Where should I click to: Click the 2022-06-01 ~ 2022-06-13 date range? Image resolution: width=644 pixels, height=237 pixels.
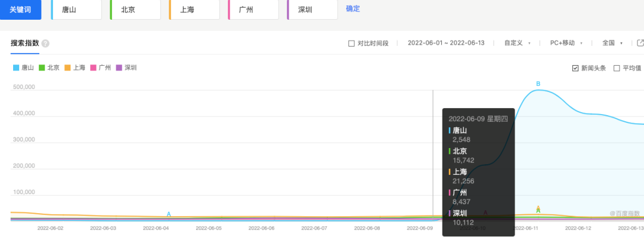(x=446, y=43)
